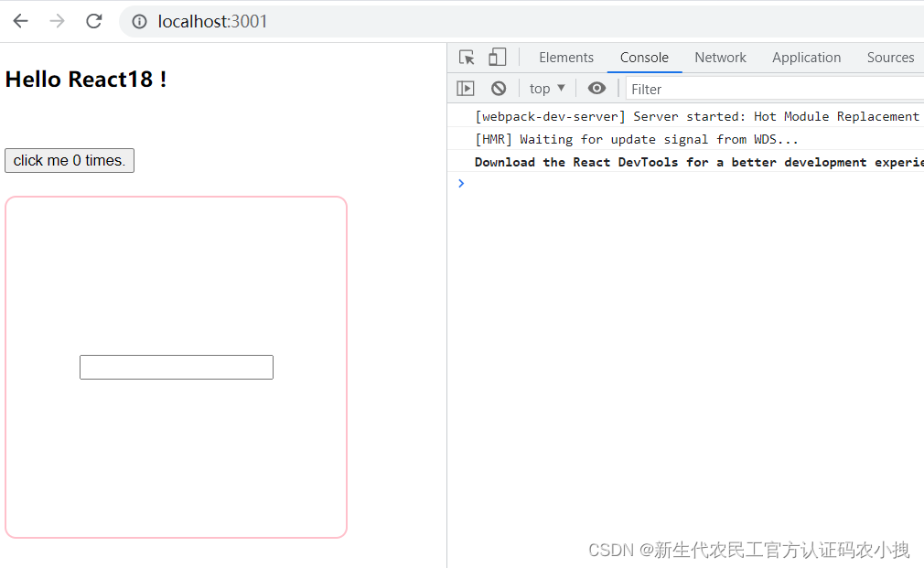Reload the localhost page

[x=93, y=21]
